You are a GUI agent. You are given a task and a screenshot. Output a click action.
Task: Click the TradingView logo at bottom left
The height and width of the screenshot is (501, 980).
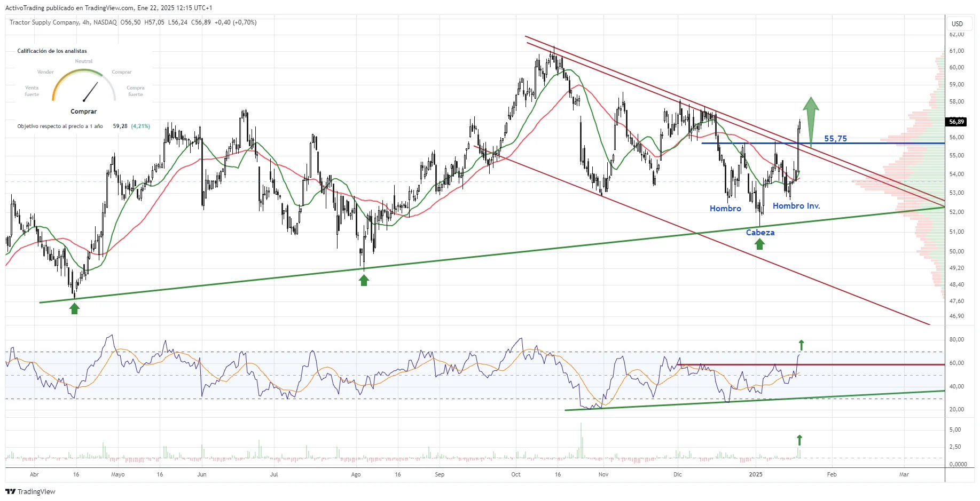30,491
